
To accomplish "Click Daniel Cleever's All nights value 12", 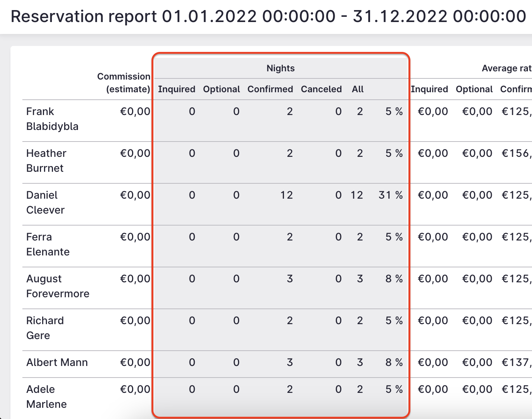I will [x=357, y=195].
